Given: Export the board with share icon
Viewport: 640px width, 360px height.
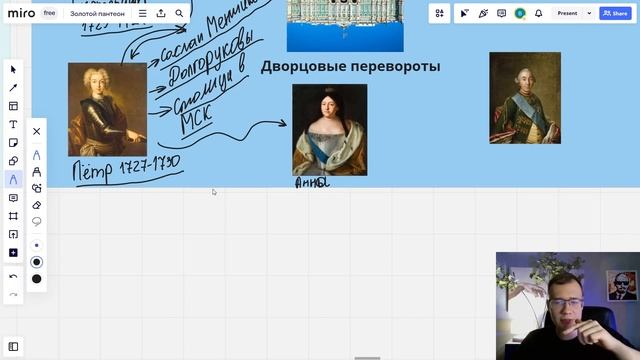Looking at the screenshot, I should [x=161, y=13].
